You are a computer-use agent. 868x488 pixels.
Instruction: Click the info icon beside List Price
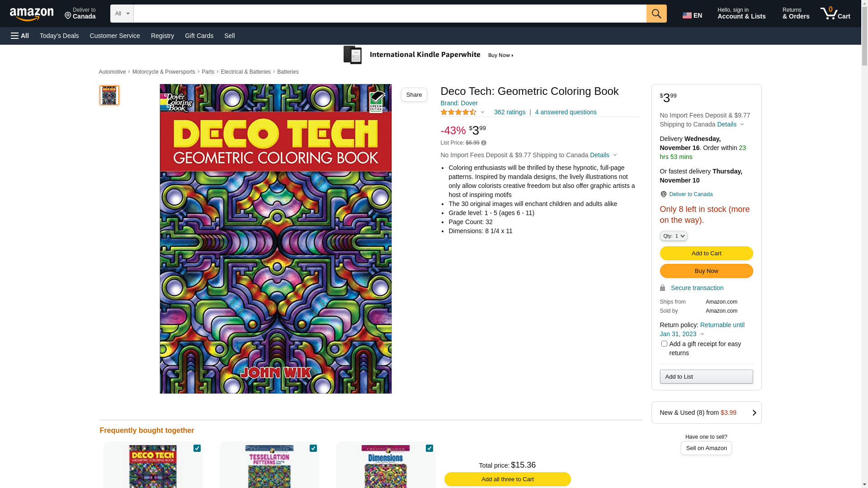[x=484, y=143]
